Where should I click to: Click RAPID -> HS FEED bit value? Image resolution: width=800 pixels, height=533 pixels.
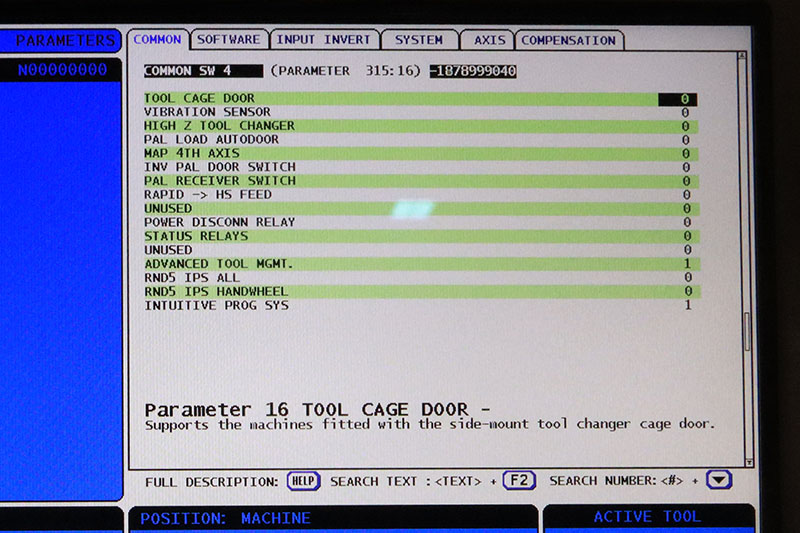click(x=687, y=195)
